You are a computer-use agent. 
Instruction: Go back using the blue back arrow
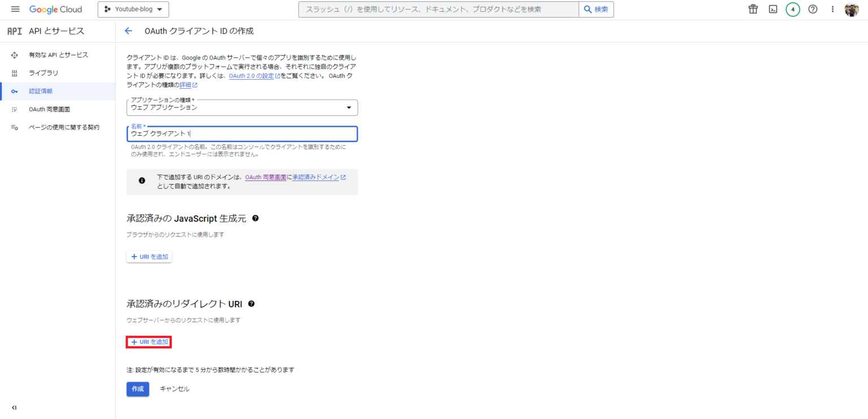point(128,31)
